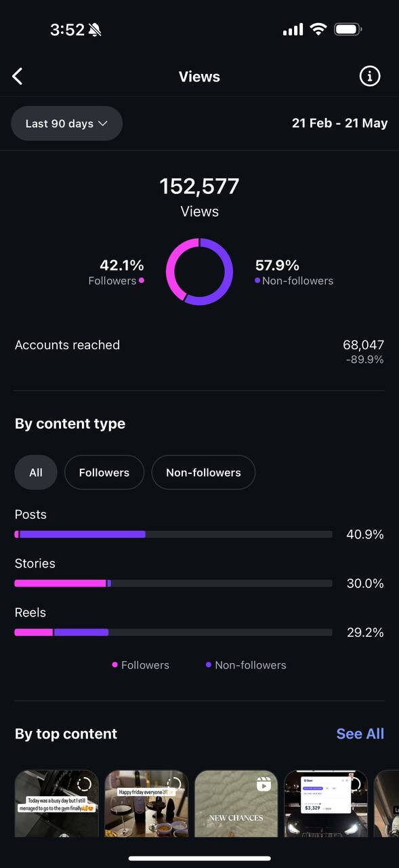
Task: Tap See All for top content
Action: (360, 734)
